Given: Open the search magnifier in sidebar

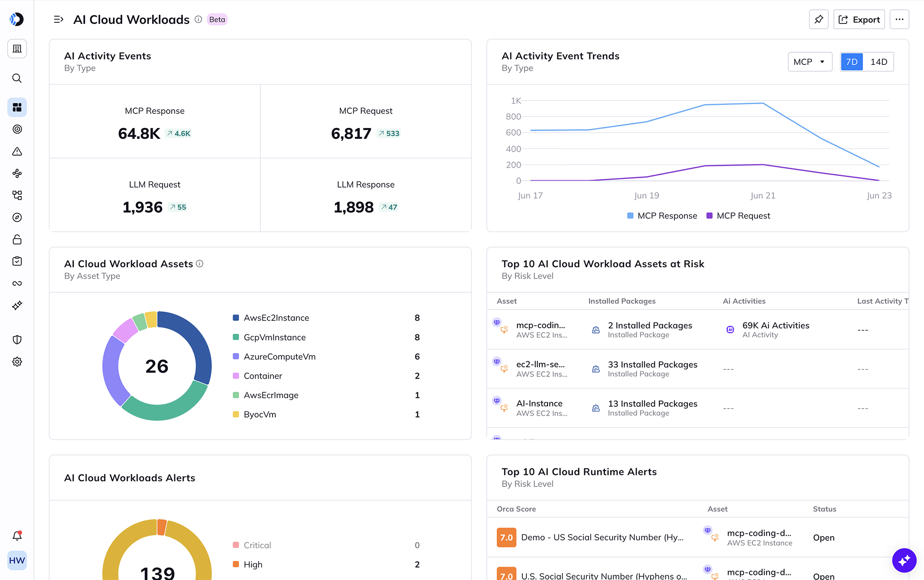Looking at the screenshot, I should [x=17, y=78].
